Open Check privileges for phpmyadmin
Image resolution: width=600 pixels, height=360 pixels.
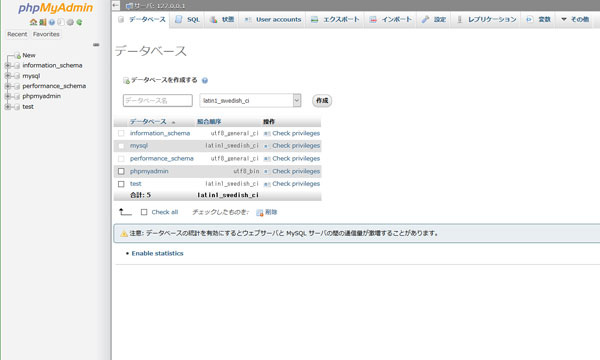(x=296, y=171)
